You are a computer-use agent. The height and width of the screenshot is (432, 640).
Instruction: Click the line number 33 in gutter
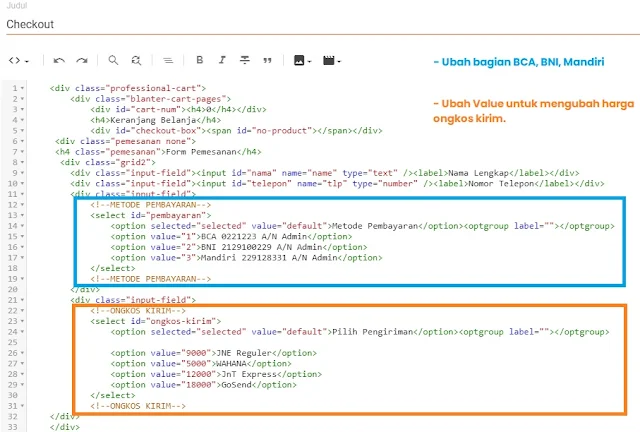point(13,427)
